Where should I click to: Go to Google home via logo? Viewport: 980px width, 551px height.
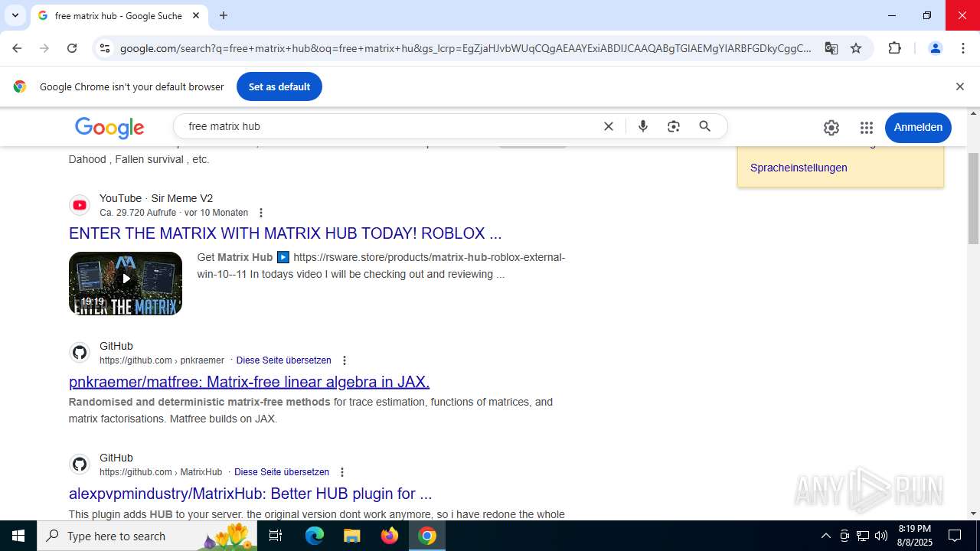109,128
